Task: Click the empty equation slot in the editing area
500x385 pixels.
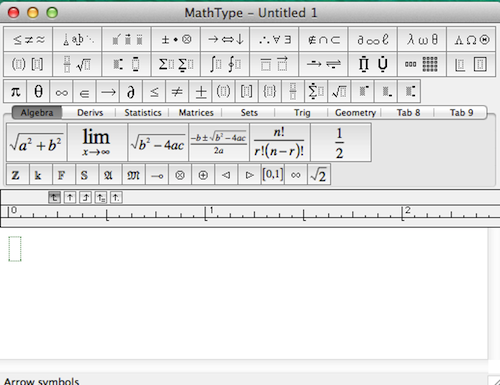Action: [x=15, y=249]
